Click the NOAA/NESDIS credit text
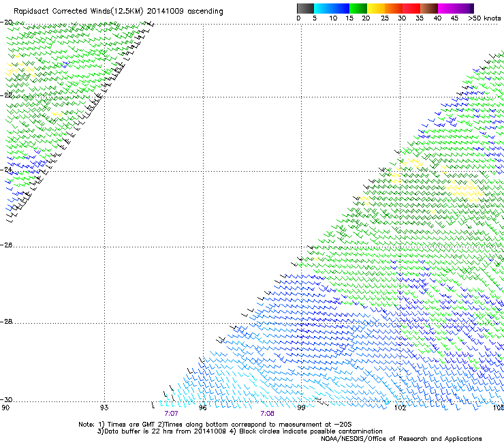 click(x=401, y=439)
